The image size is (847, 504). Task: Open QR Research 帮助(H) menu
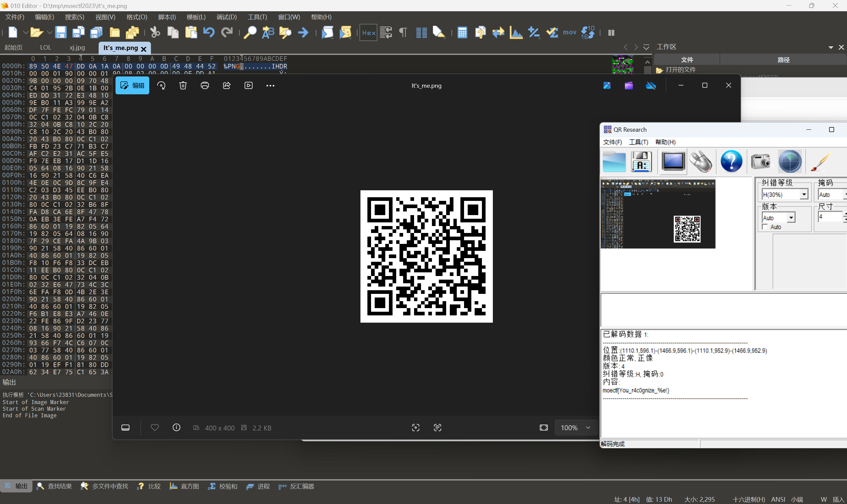(x=665, y=142)
